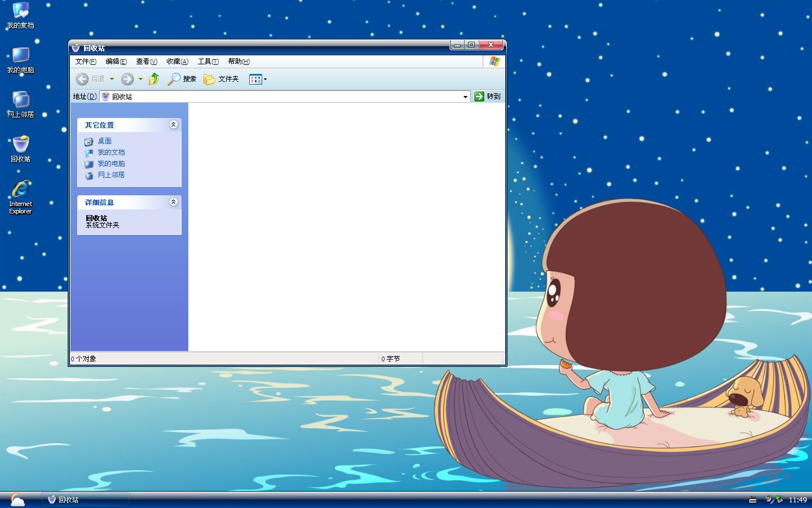Select the 网上邻居 desktop icon

[x=20, y=104]
